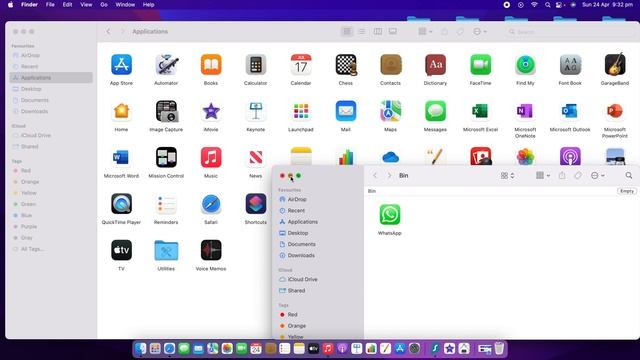Screen dimensions: 640x360
Task: Select the Microsoft Outlook app icon
Action: pos(570,111)
